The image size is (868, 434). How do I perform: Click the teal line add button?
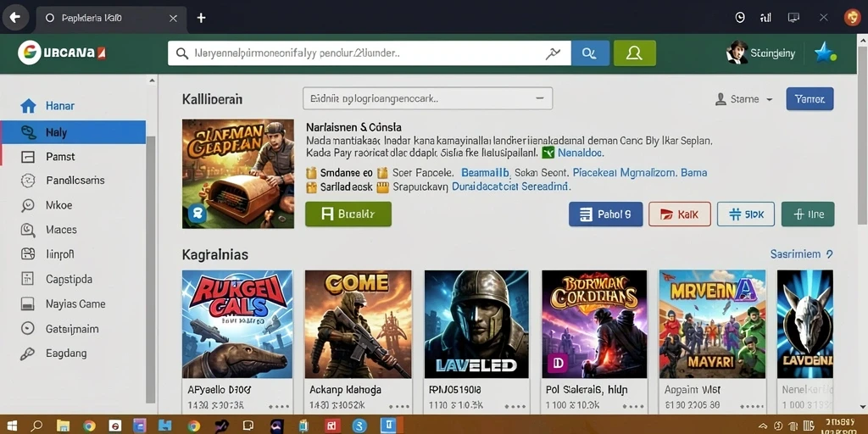(x=808, y=214)
